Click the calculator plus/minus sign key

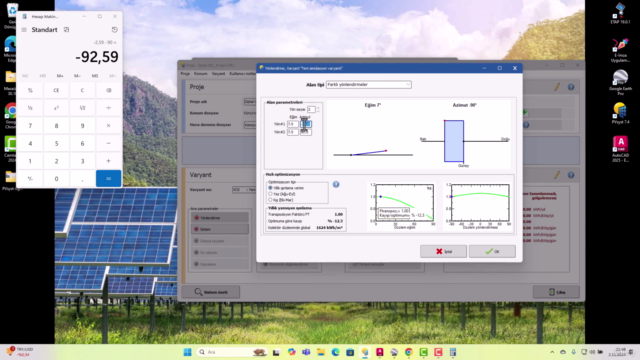pos(30,178)
